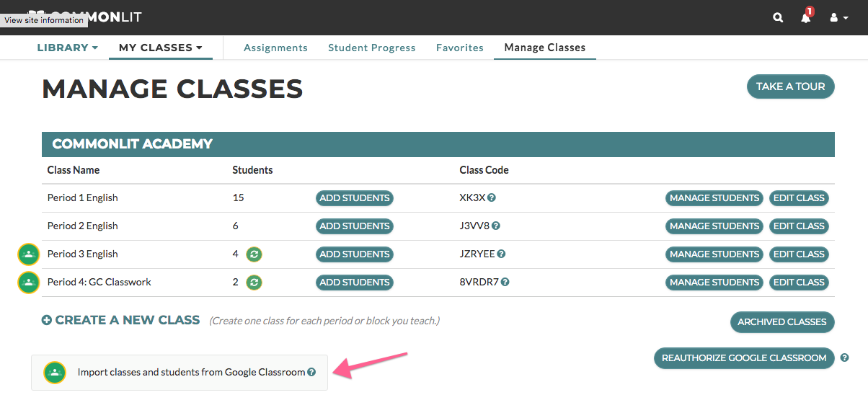The image size is (868, 413).
Task: Edit class Period 4: GC Classwork
Action: point(799,282)
